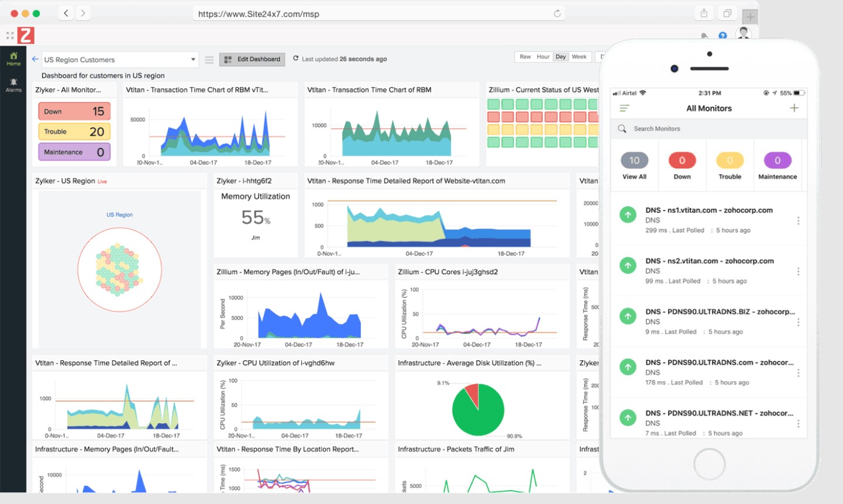This screenshot has height=504, width=843.
Task: Tap the Maintenance filter on phone
Action: (x=777, y=166)
